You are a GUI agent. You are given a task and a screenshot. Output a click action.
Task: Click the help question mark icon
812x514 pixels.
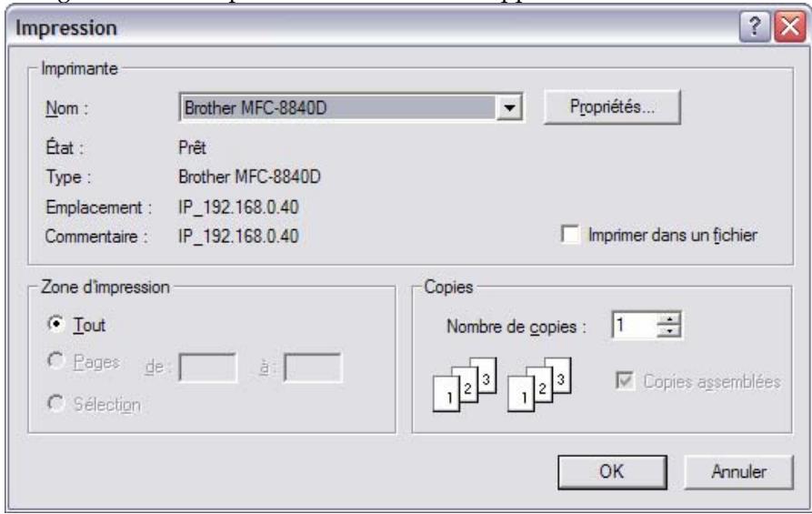755,26
